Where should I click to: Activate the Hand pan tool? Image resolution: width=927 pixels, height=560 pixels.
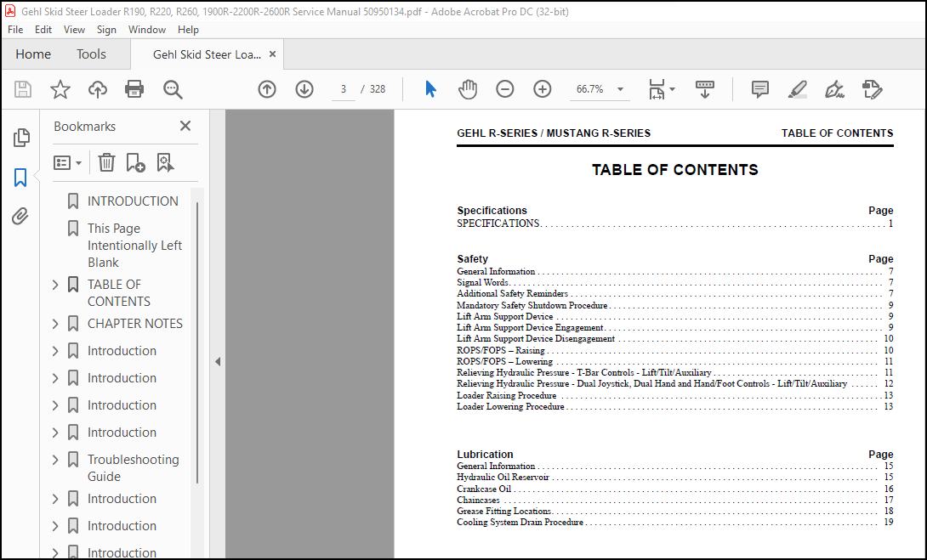point(467,89)
